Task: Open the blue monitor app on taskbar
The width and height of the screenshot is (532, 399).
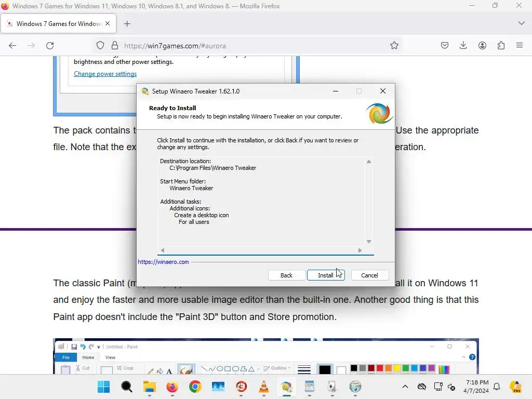Action: 218,387
